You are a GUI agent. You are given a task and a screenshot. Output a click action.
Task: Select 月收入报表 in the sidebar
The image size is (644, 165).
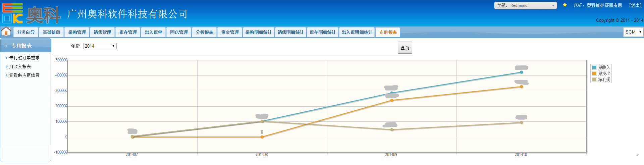pos(20,66)
